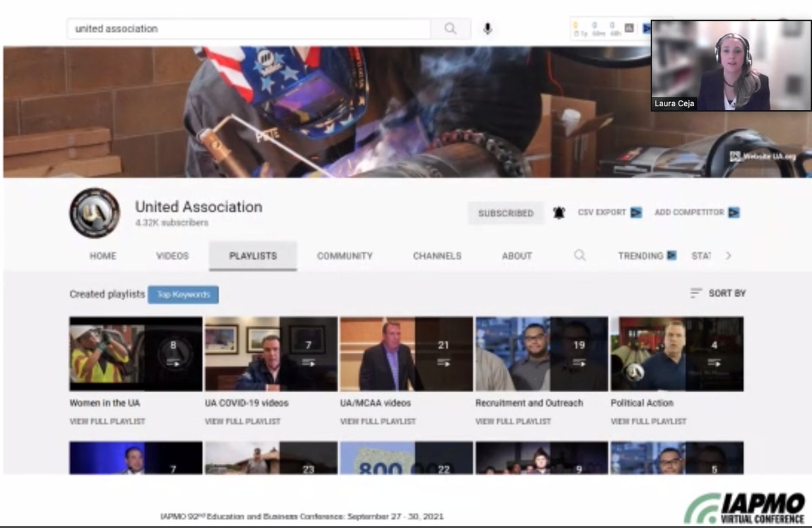Switch to the VIDEOS tab
Screen dimensions: 812x528
point(173,256)
